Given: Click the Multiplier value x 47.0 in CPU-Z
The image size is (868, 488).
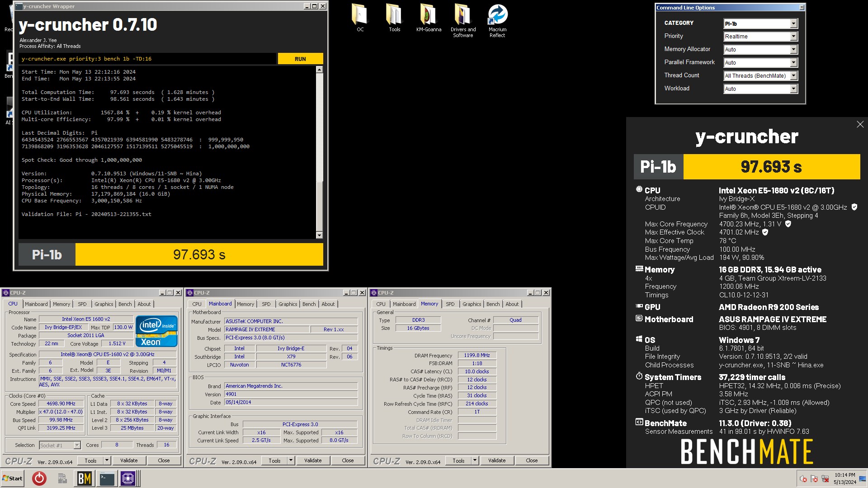Looking at the screenshot, I should 61,412.
